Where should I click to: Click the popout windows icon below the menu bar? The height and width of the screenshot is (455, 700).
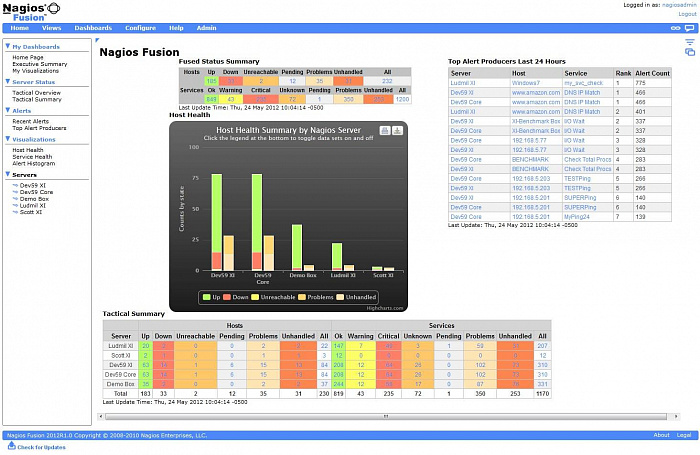click(x=690, y=51)
